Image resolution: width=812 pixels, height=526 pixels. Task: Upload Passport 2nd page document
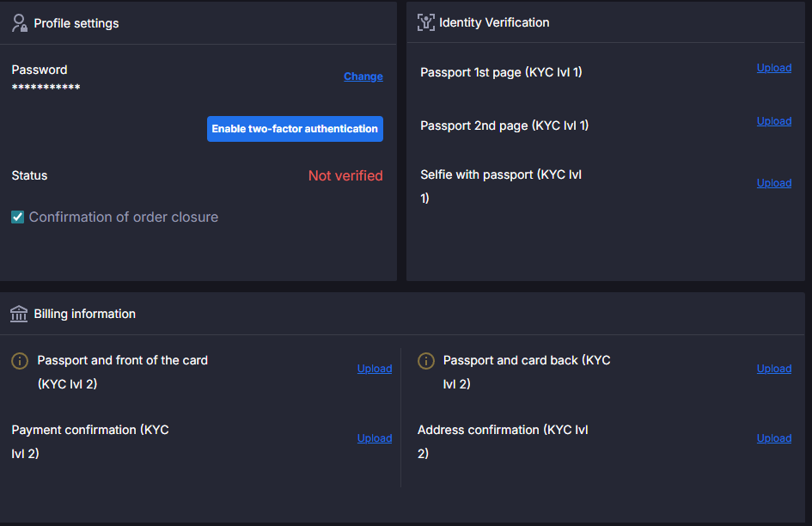point(773,121)
